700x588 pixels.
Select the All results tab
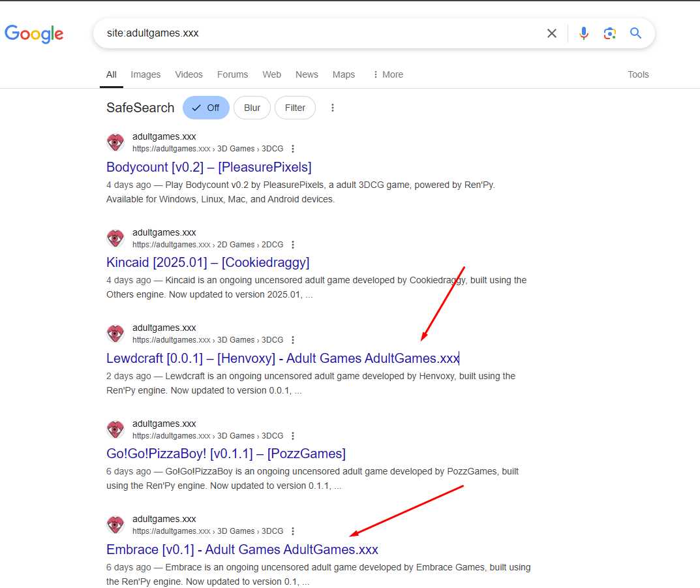click(111, 74)
